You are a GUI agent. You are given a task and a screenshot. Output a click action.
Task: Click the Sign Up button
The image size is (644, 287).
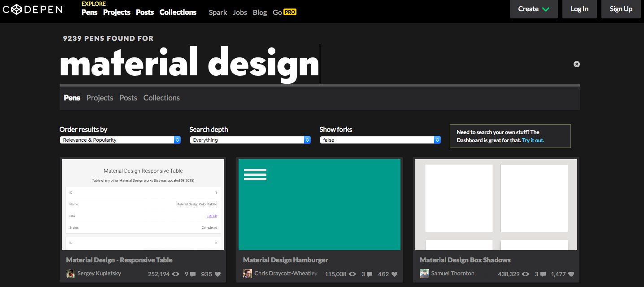(621, 9)
